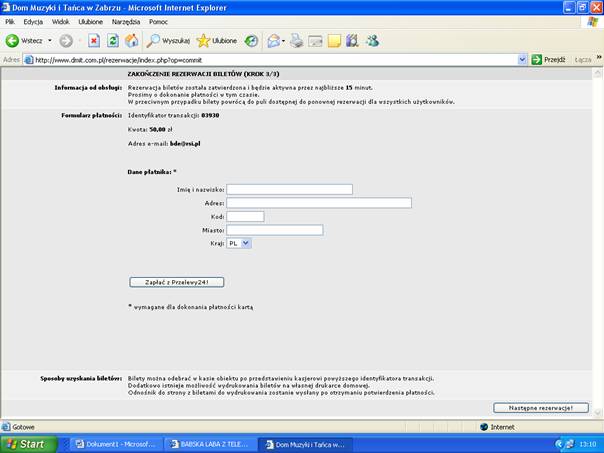Click the Imię i nazwisko input field
Screen dimensions: 604x453
click(x=289, y=189)
